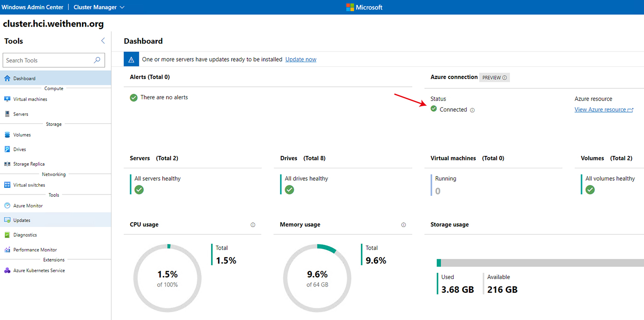
Task: Click View Azure resource link
Action: click(x=604, y=109)
